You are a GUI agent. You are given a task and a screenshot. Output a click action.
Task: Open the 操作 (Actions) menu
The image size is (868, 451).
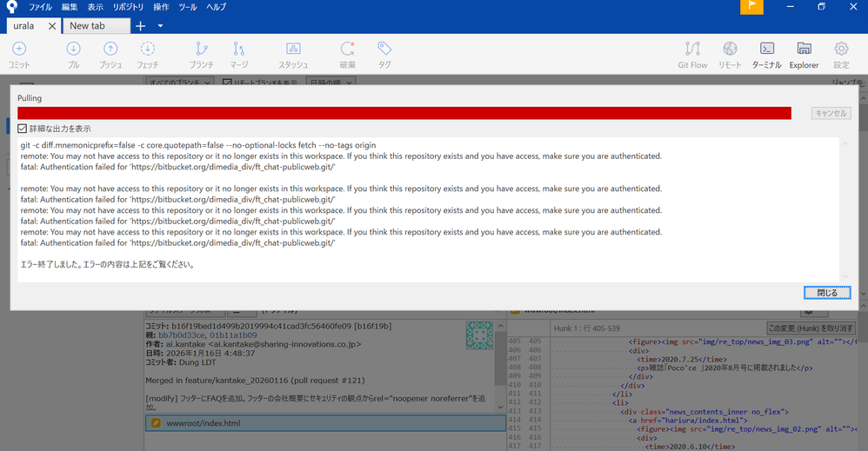click(161, 7)
